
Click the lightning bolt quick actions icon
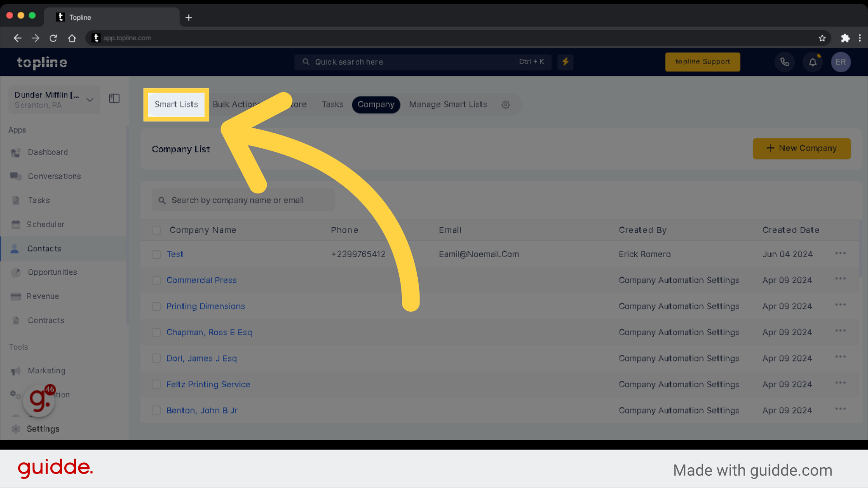(x=565, y=62)
